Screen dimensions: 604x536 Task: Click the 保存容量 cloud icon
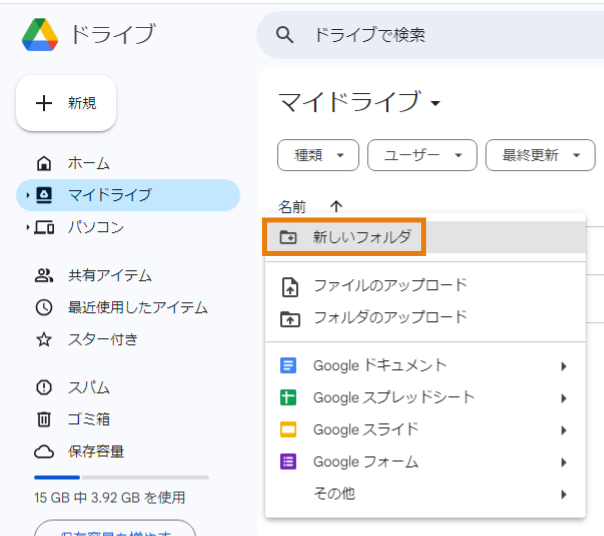coord(44,451)
